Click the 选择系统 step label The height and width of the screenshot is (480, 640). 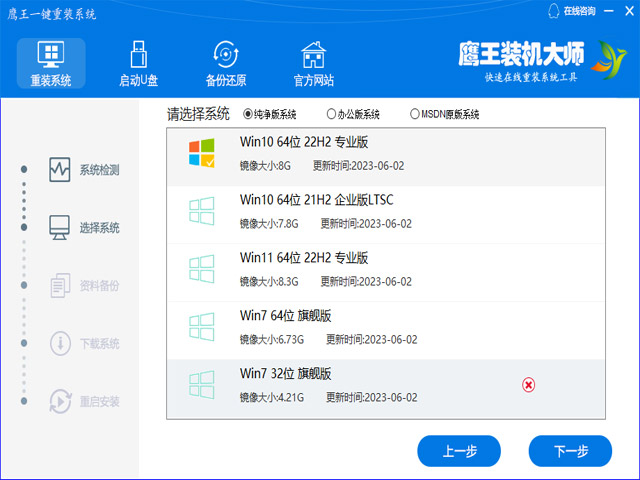click(x=100, y=228)
